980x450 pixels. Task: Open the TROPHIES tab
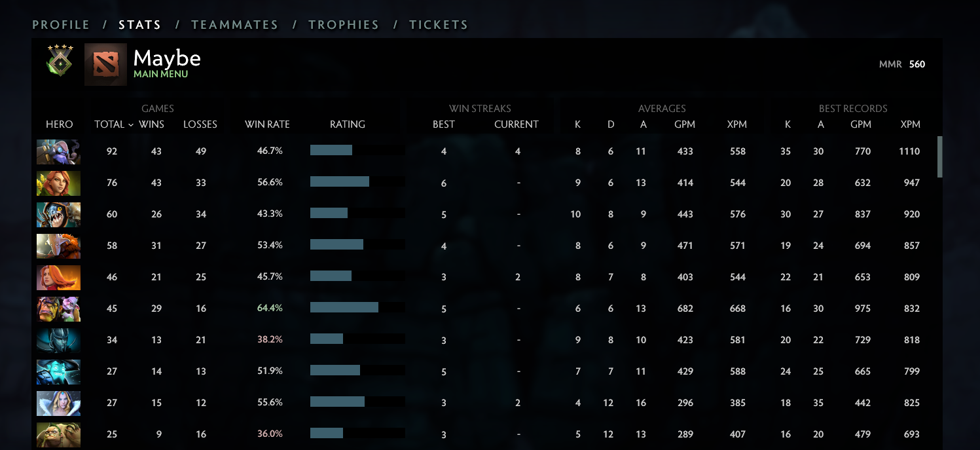point(344,25)
